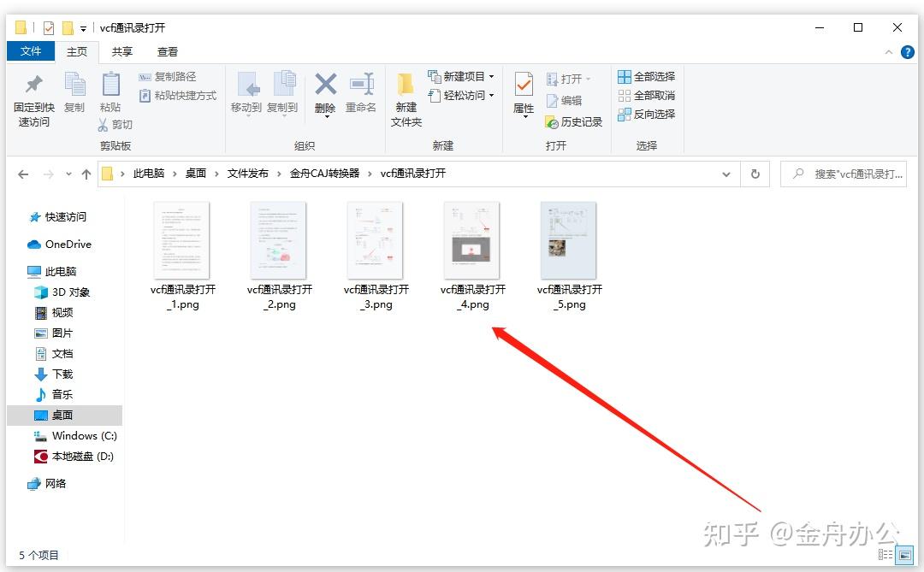924x572 pixels.
Task: Click Pin to Quick access (固定到快速访问) icon
Action: 34,85
